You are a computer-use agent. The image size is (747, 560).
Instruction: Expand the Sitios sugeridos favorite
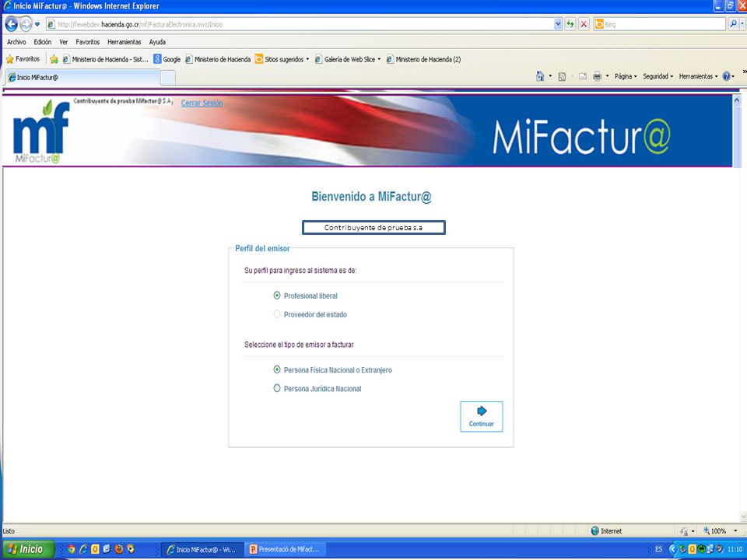(282, 59)
